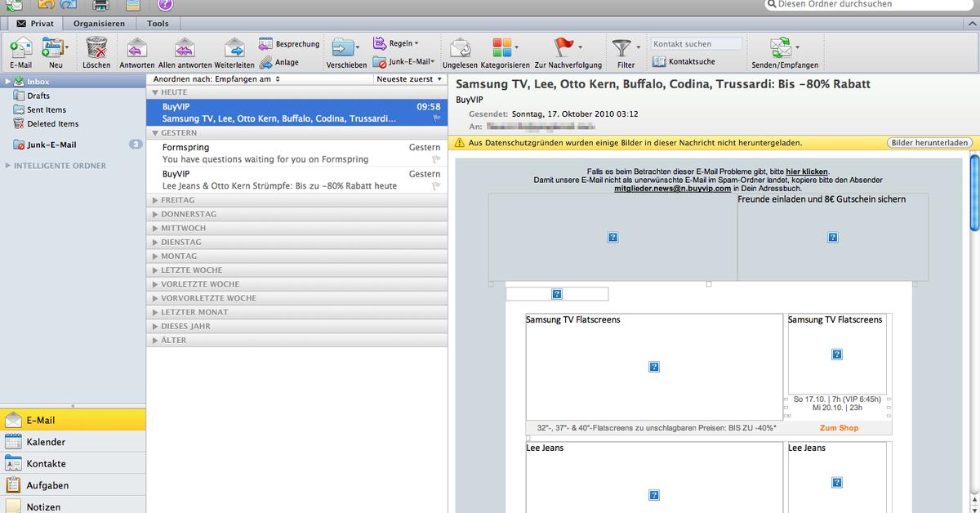Open the Regeln dropdown
Viewport: 980px width, 513px height.
coord(395,43)
